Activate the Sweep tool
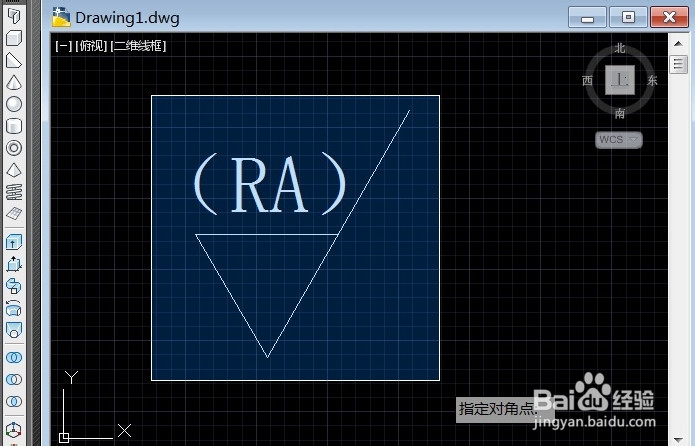 (x=14, y=286)
